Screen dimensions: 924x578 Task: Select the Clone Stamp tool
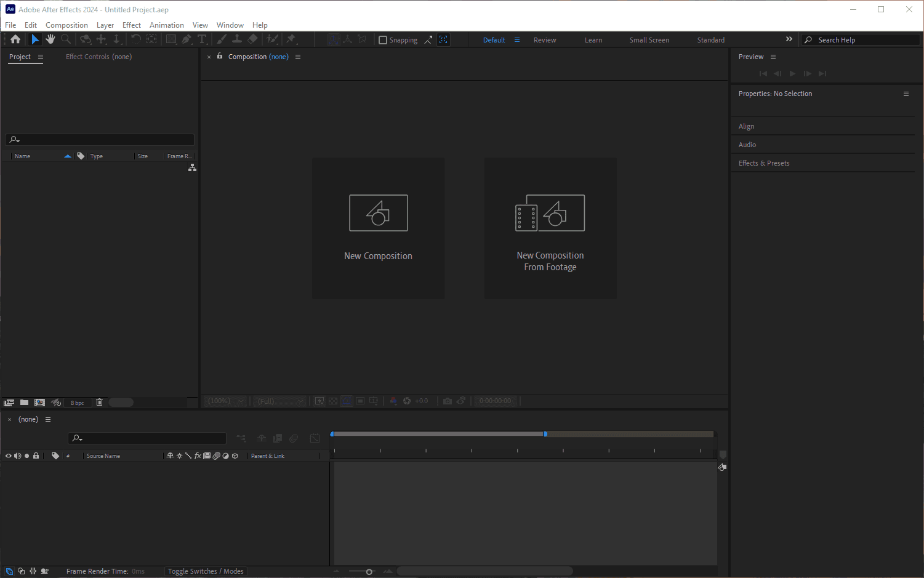click(237, 39)
